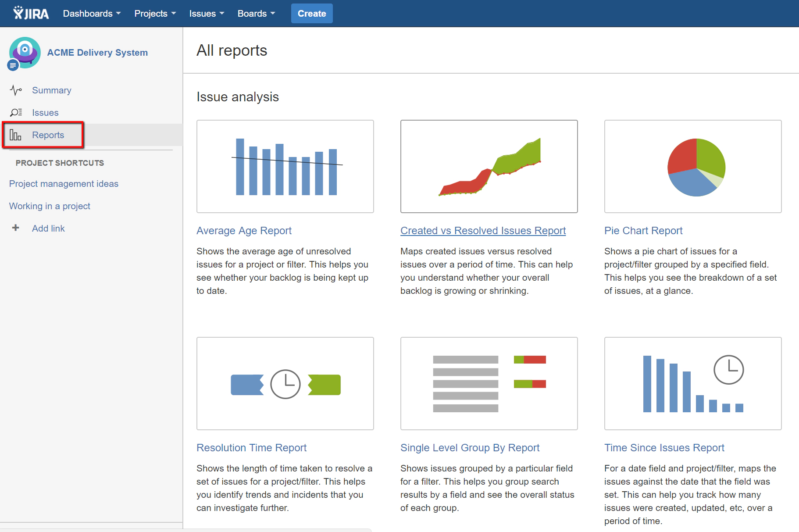
Task: Click the Create button
Action: pos(311,13)
